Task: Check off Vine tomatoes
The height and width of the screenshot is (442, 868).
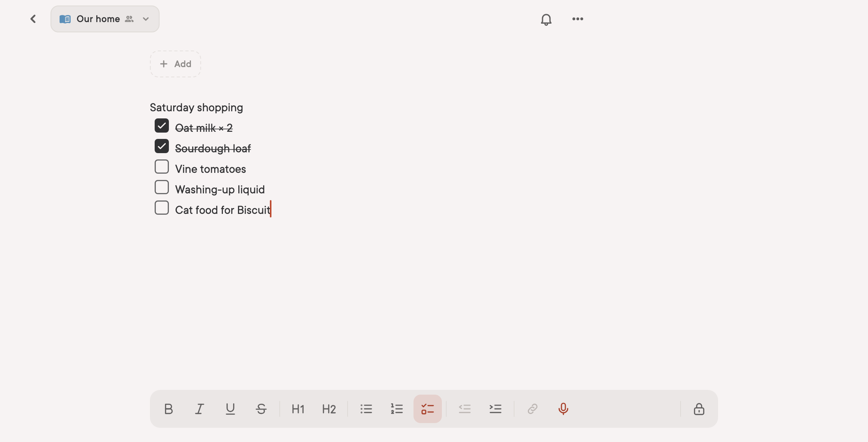Action: [162, 167]
